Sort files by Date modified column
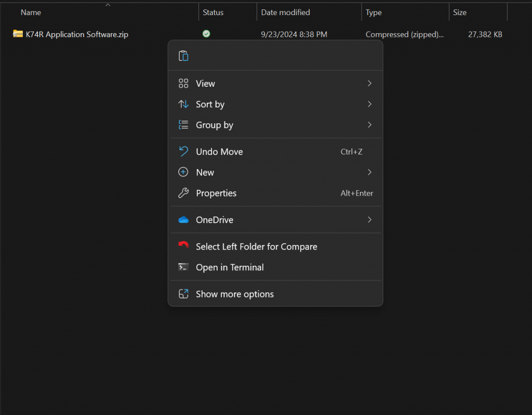 [286, 12]
